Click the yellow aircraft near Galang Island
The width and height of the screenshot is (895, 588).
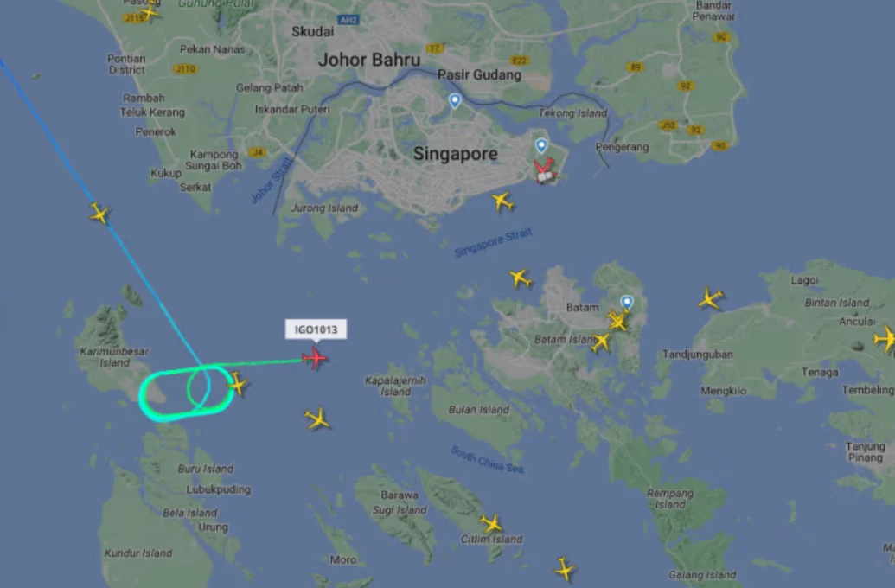coord(564,569)
